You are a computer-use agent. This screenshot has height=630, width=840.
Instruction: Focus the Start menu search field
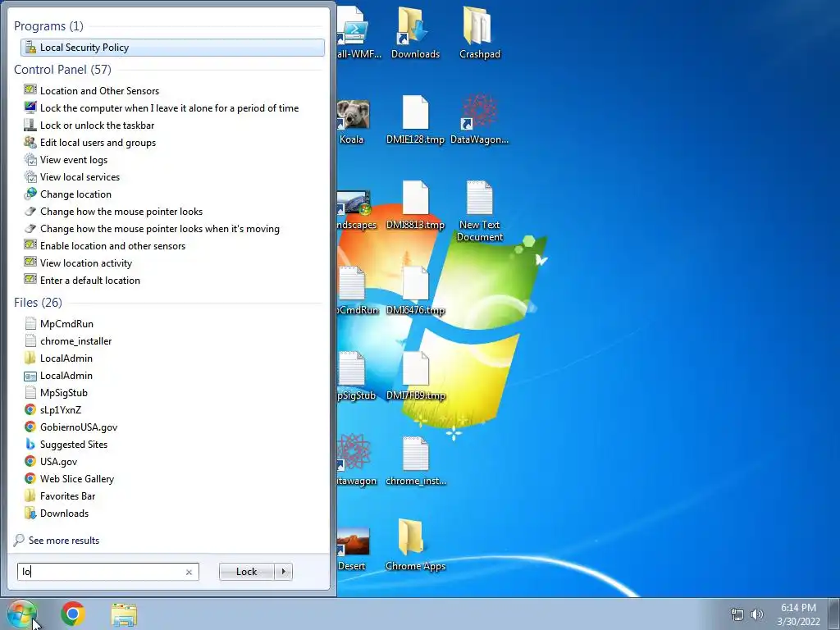[x=107, y=572]
